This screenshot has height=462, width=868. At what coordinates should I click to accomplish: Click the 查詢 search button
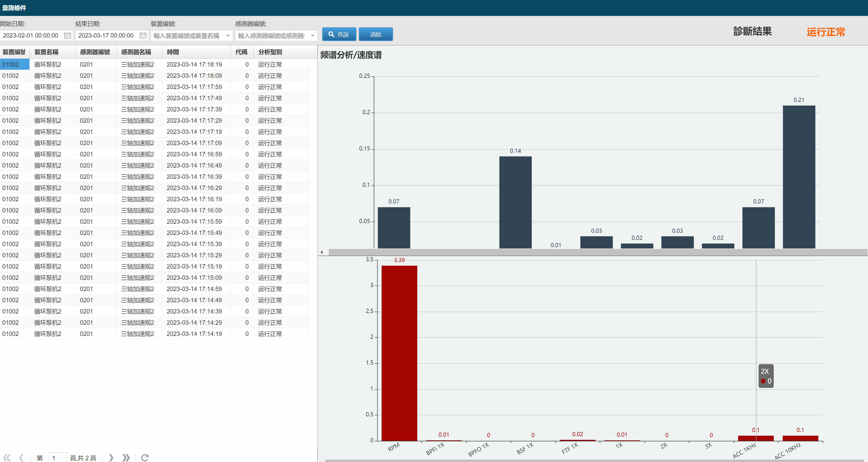[339, 34]
